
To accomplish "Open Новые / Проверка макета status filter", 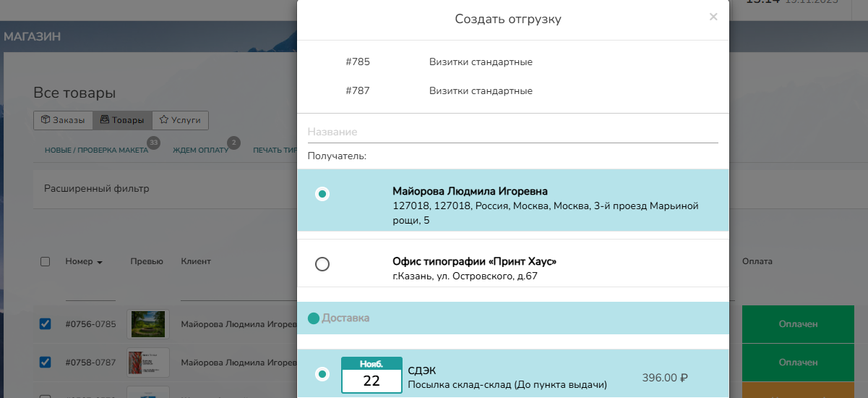I will (x=96, y=151).
